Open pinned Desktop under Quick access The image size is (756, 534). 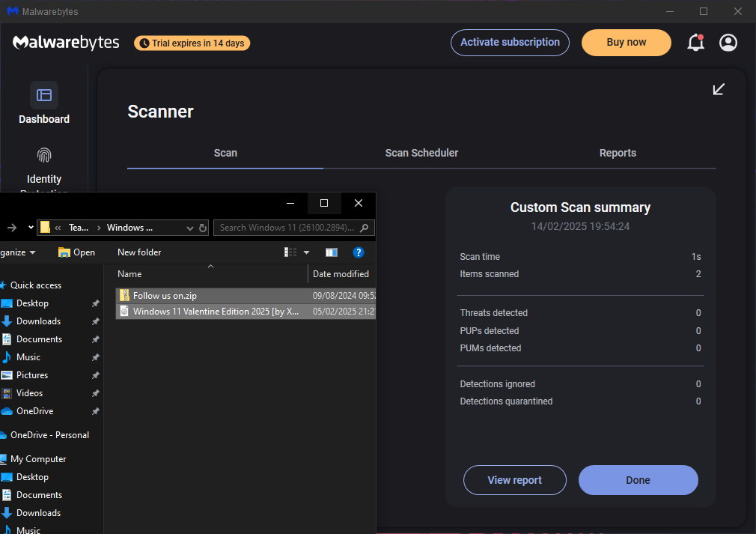[x=32, y=303]
